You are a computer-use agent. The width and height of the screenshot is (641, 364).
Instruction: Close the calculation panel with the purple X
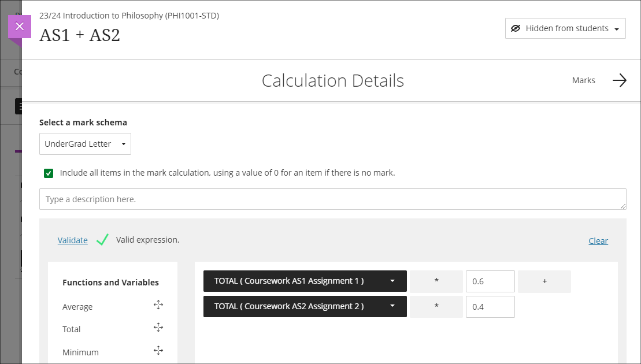[x=20, y=27]
